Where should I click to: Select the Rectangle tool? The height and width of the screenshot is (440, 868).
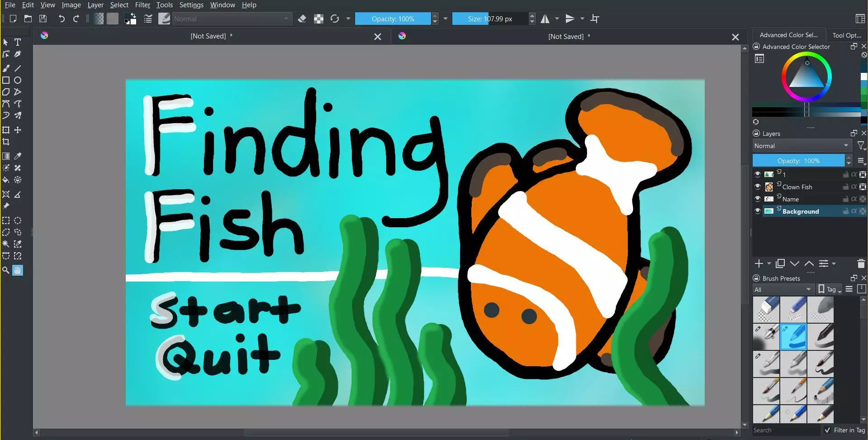click(x=6, y=80)
